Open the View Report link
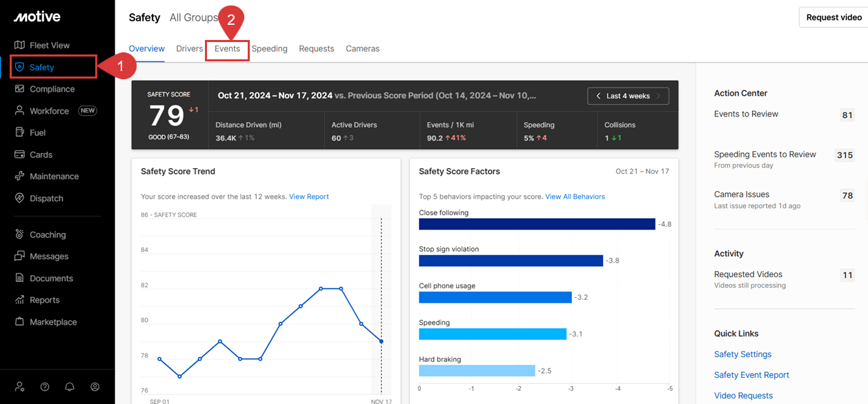Screen dimensions: 868x404 308,196
